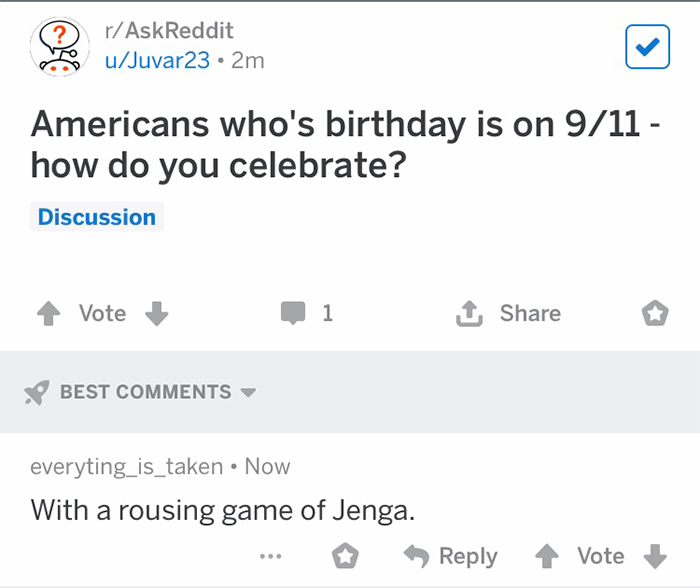
Task: Downvote the Jenga comment
Action: click(x=654, y=556)
